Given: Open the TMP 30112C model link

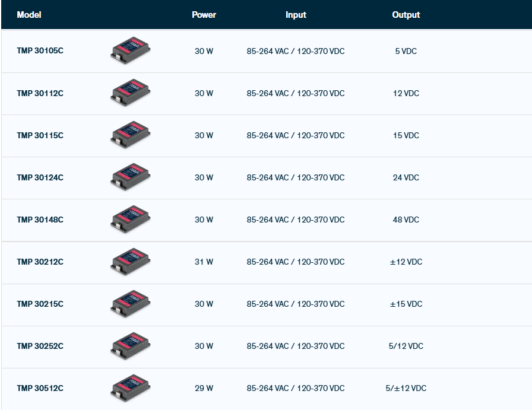Looking at the screenshot, I should [40, 93].
